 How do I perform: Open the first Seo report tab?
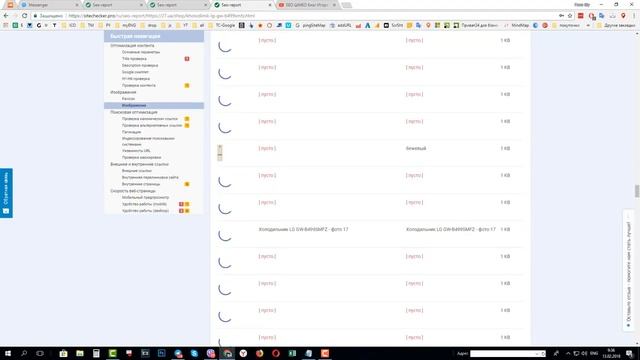(x=113, y=5)
